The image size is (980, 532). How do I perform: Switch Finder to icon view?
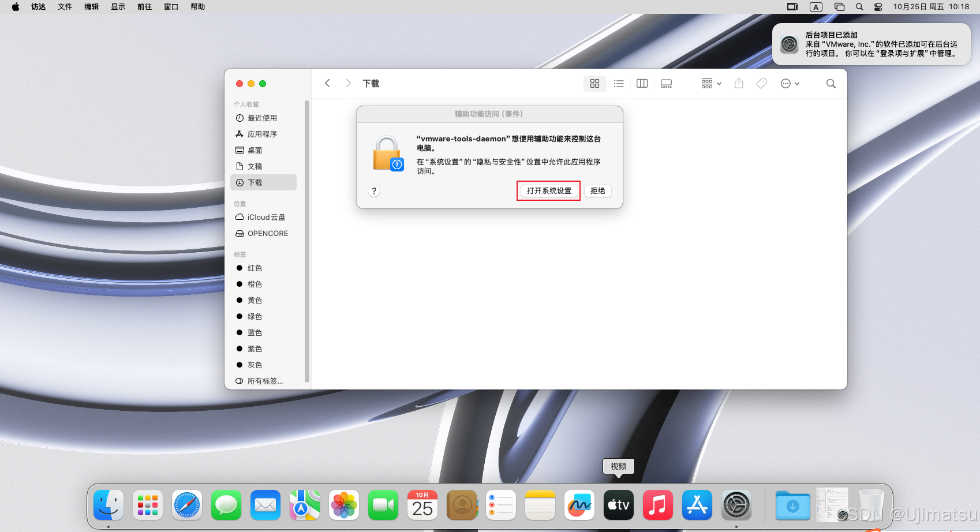click(595, 84)
